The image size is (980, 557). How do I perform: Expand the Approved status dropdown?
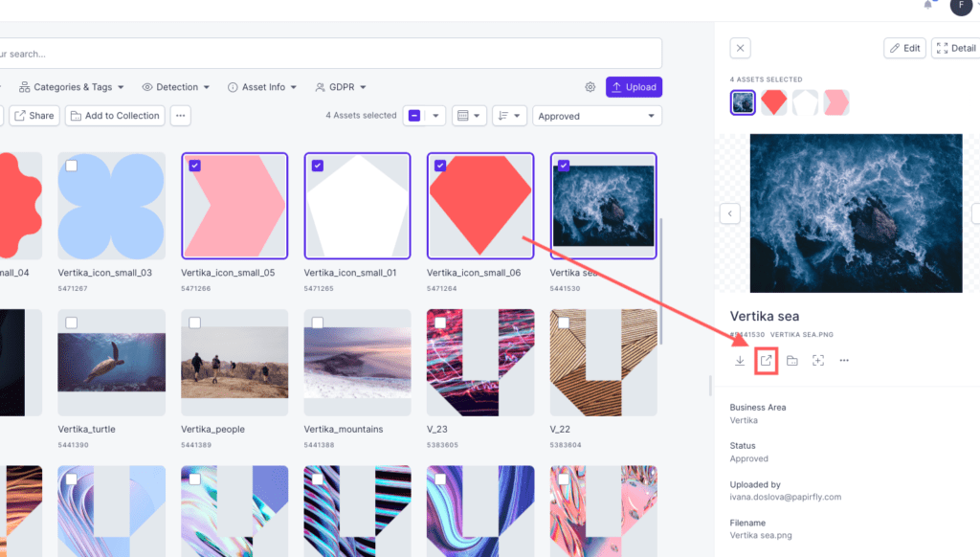(597, 116)
